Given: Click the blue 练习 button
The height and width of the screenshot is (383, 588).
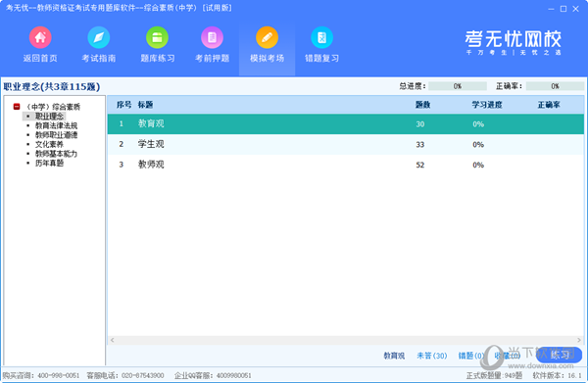Looking at the screenshot, I should click(560, 355).
